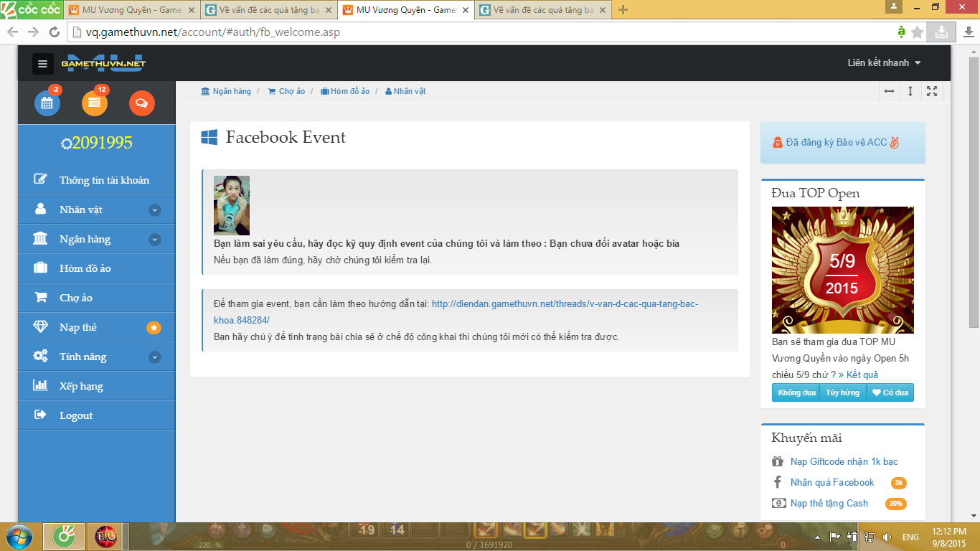Bookmark page with star icon

(x=918, y=32)
